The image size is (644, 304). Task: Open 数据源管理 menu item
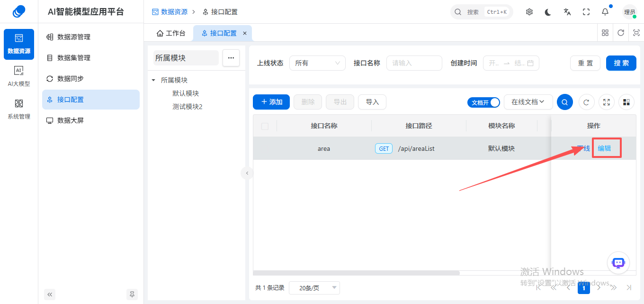[x=91, y=37]
